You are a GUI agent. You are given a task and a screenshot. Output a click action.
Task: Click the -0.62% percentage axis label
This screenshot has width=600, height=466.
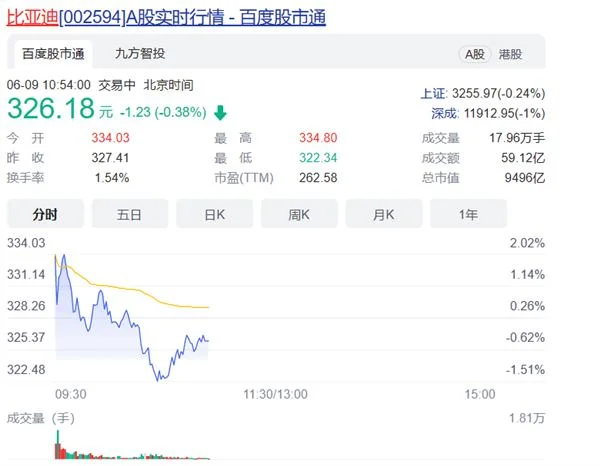point(525,337)
